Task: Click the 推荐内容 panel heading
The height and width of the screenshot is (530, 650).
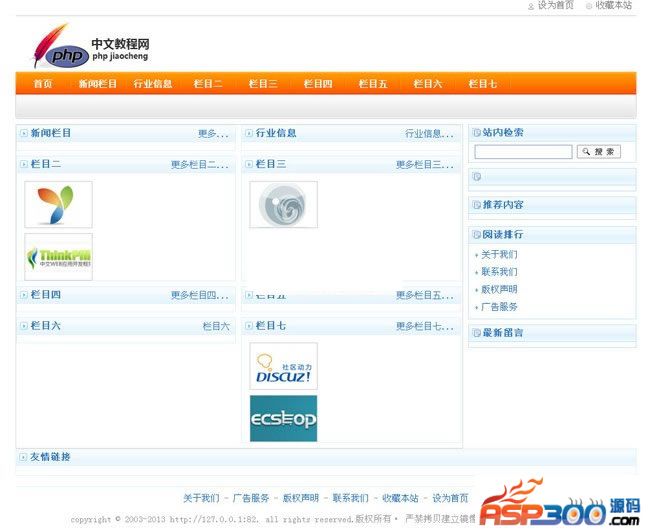Action: pyautogui.click(x=502, y=205)
